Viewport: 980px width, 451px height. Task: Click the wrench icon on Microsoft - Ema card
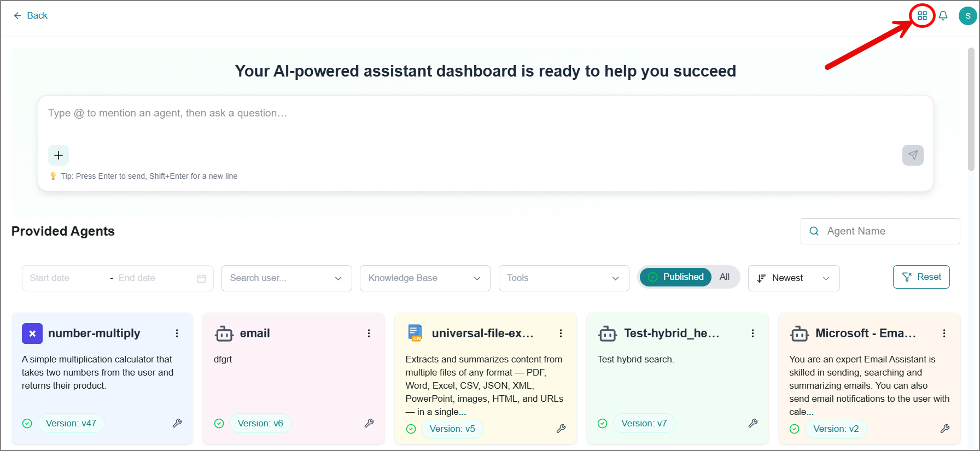pos(945,429)
